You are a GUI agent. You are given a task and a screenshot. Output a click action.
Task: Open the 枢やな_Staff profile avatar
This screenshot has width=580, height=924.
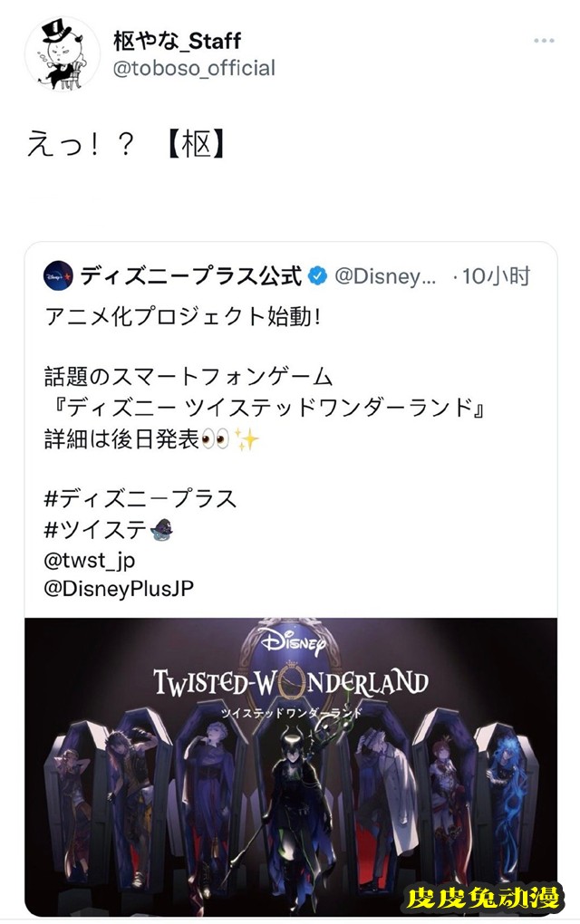63,54
